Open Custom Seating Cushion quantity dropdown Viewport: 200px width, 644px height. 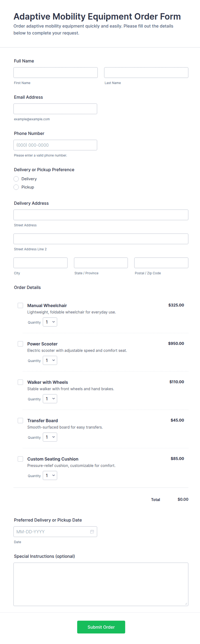50,476
